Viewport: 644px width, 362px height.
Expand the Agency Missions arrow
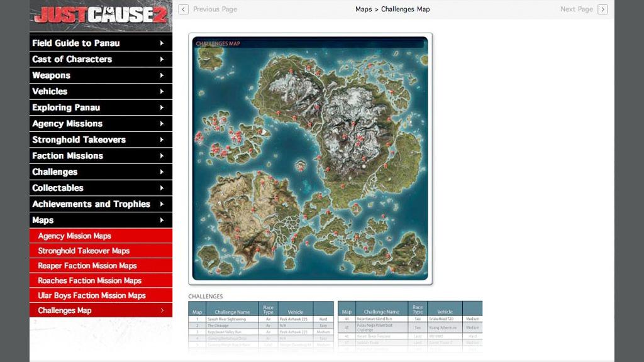pyautogui.click(x=162, y=124)
